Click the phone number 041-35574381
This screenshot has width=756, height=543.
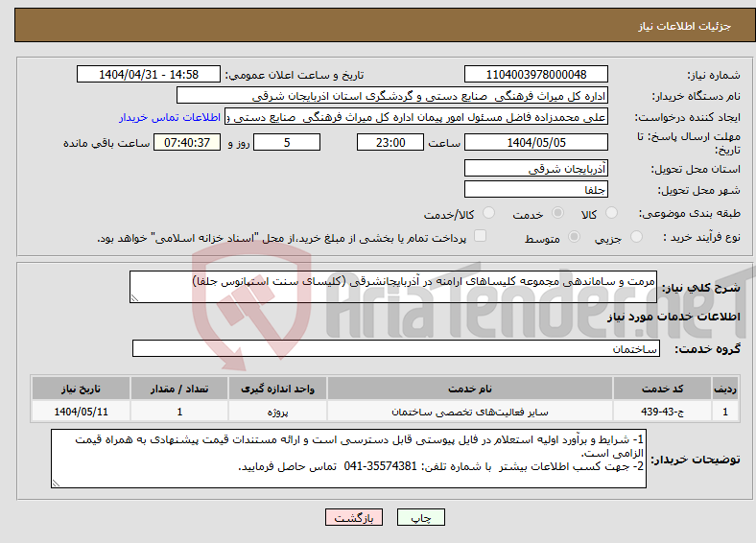click(x=380, y=466)
